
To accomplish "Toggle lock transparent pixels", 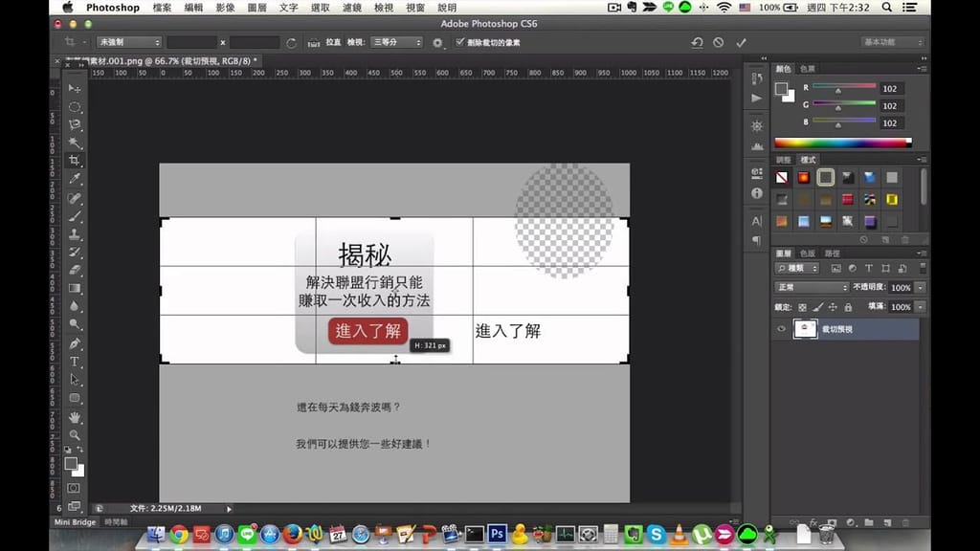I will coord(803,307).
